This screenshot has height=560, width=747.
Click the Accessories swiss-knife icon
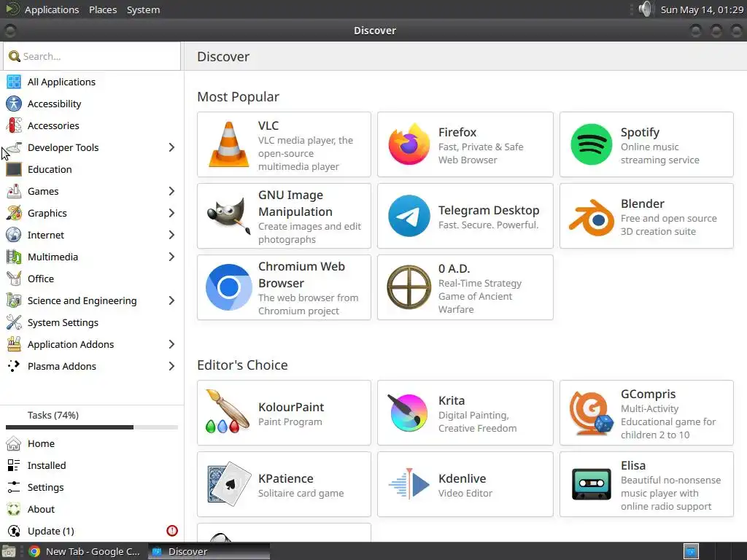pyautogui.click(x=14, y=125)
